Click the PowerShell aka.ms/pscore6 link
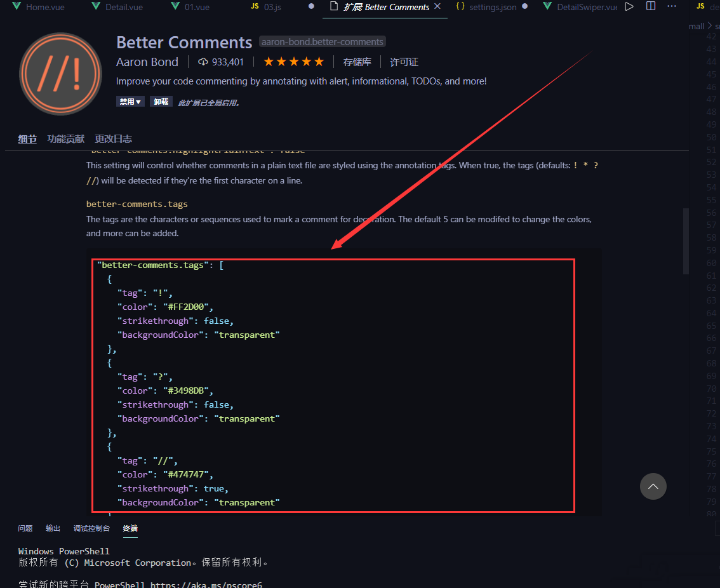This screenshot has height=588, width=720. click(206, 584)
